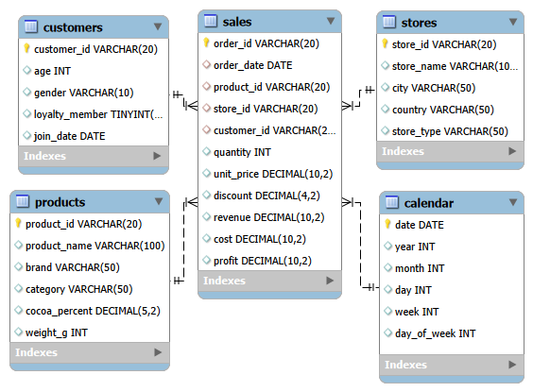The image size is (533, 392).
Task: Collapse the stores table with header arrow
Action: coord(513,22)
